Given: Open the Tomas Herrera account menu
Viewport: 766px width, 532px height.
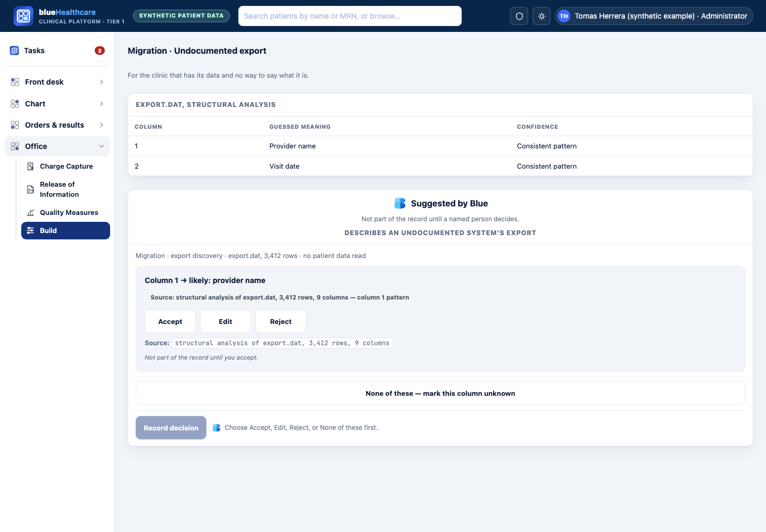Looking at the screenshot, I should pyautogui.click(x=654, y=16).
